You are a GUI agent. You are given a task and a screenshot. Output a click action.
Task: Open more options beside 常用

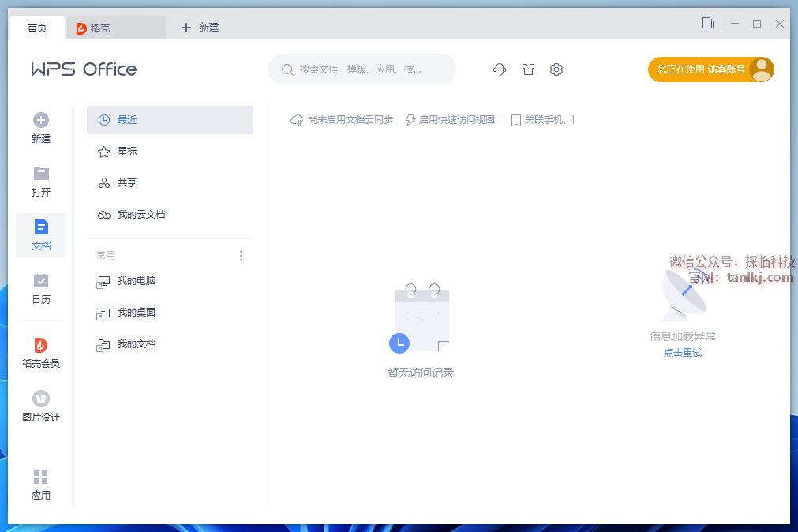(241, 256)
